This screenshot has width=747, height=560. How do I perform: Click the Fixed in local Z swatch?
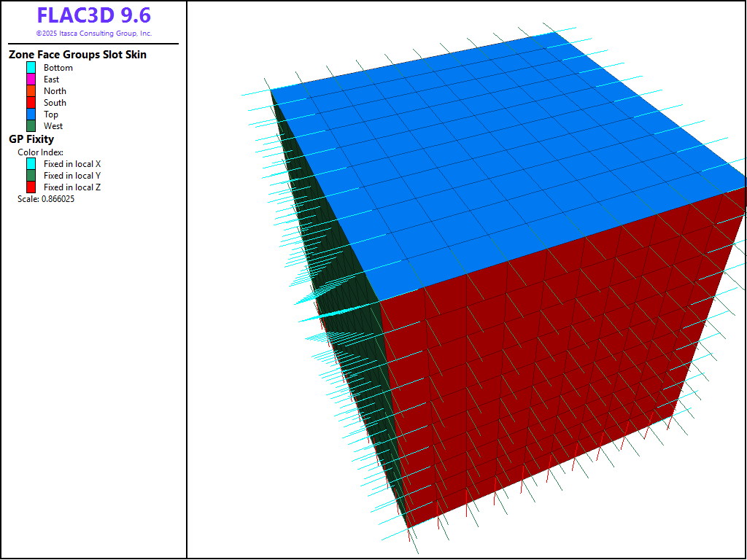click(x=31, y=187)
